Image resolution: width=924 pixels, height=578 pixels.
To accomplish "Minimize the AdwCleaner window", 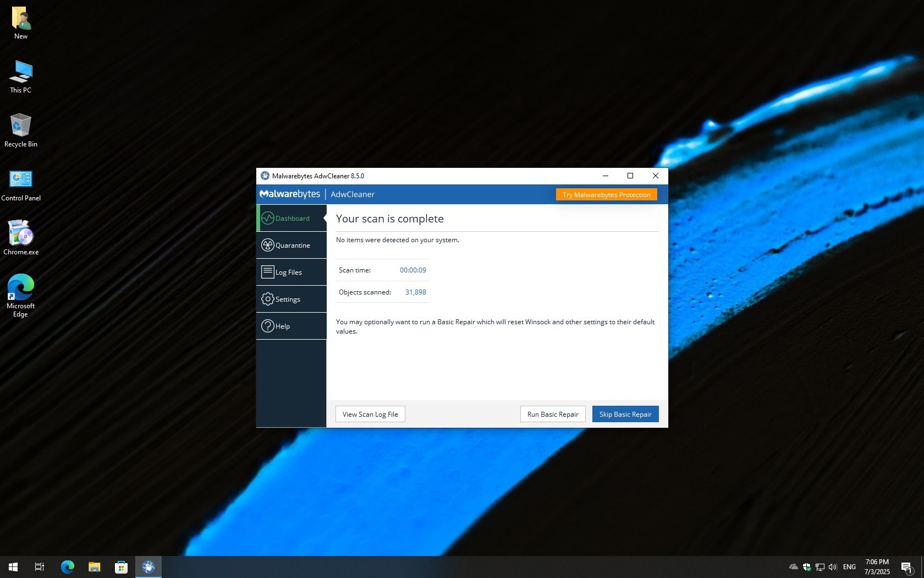I will (605, 176).
